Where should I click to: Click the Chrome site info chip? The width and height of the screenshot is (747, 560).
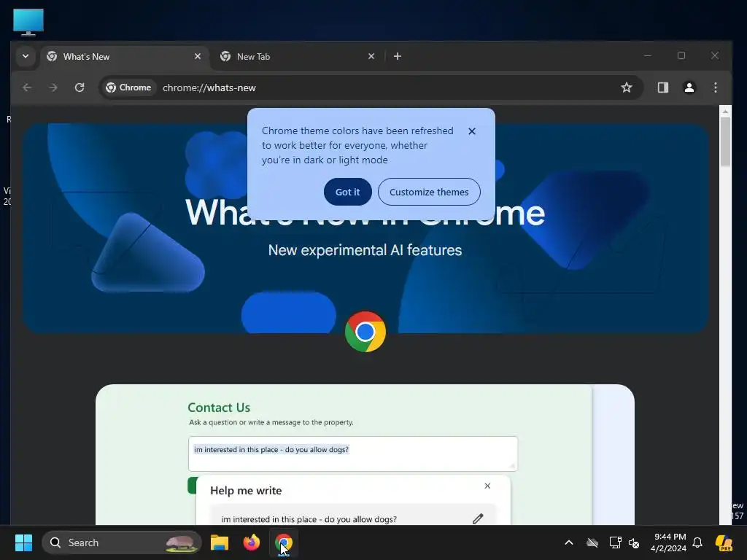coord(128,87)
